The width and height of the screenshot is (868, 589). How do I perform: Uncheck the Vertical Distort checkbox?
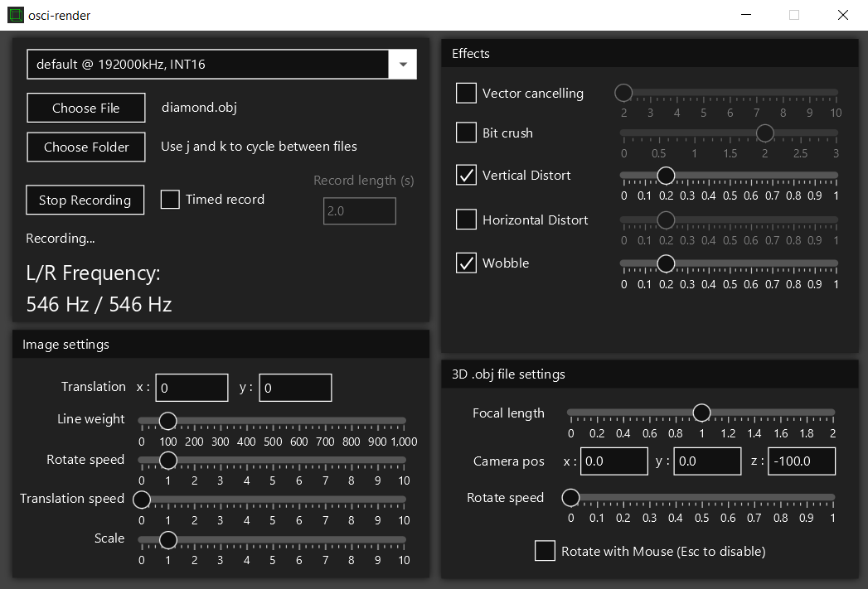(x=466, y=175)
